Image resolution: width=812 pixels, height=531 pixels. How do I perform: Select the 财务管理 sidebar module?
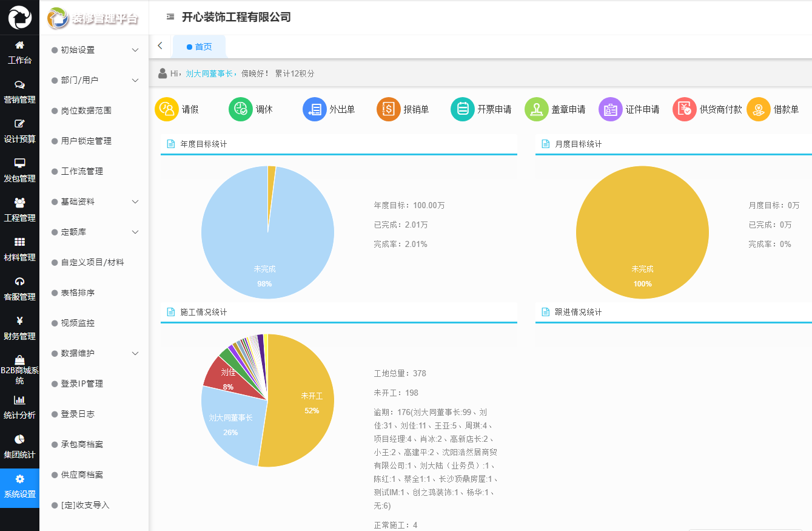click(x=19, y=326)
